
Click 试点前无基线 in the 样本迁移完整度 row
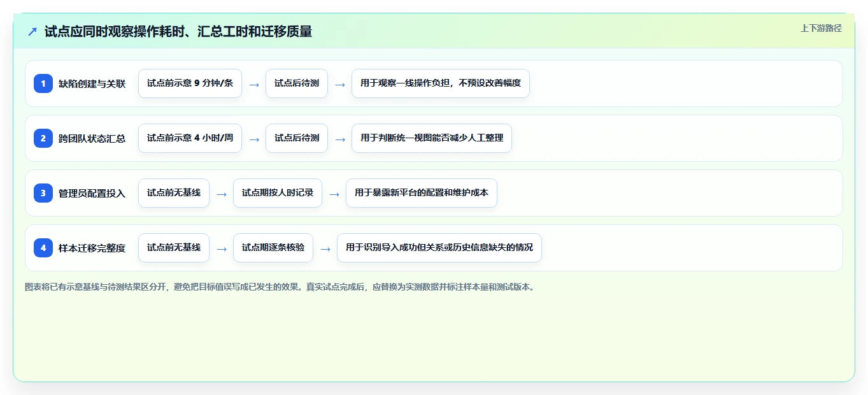click(x=174, y=248)
